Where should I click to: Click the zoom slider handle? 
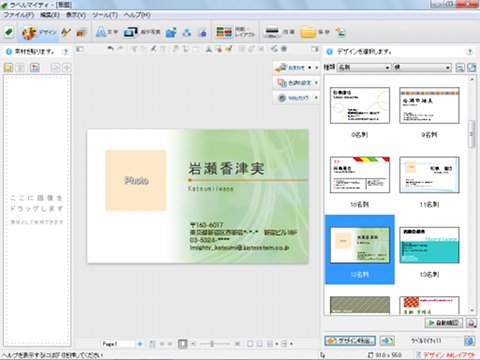pos(212,344)
